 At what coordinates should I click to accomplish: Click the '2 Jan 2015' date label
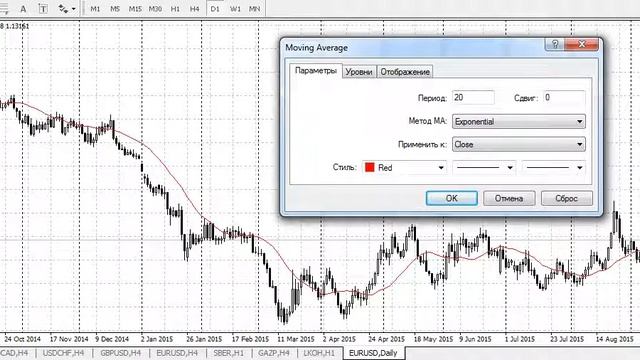point(157,339)
